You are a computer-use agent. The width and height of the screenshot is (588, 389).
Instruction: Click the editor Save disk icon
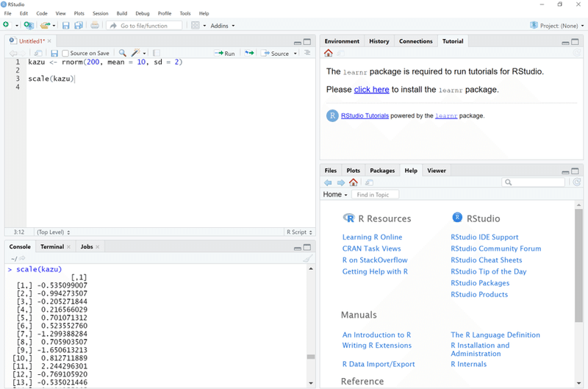[x=54, y=53]
